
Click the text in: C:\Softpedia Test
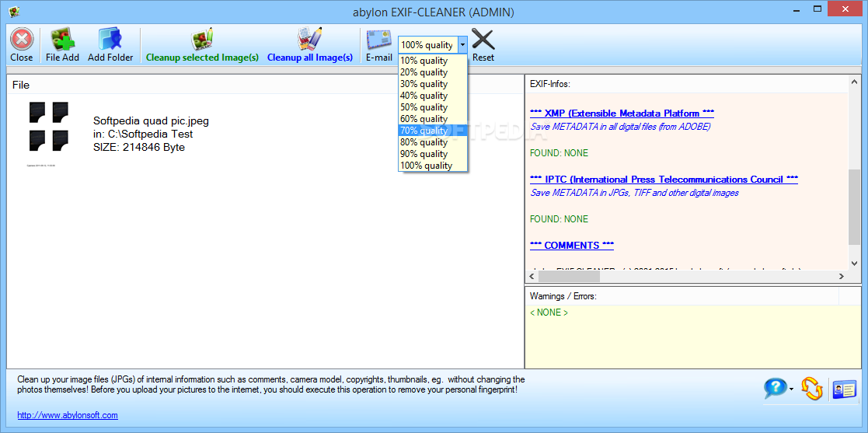click(x=143, y=134)
